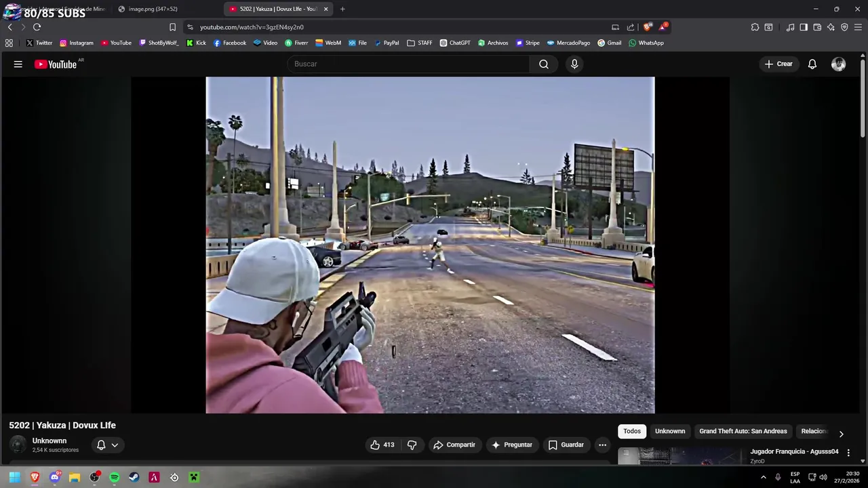Image resolution: width=868 pixels, height=488 pixels.
Task: Reload the page in the browser
Action: 37,27
